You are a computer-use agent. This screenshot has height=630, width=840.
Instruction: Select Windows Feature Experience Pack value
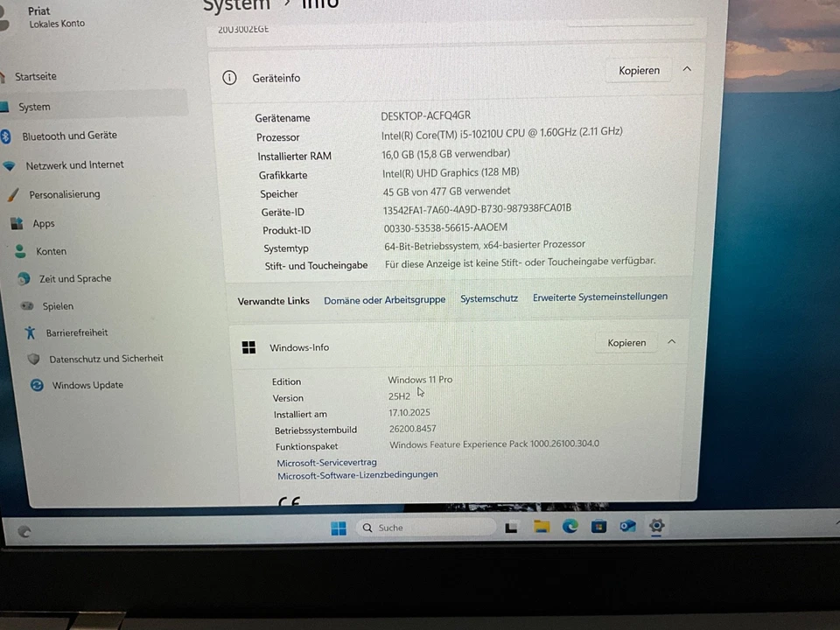click(493, 444)
